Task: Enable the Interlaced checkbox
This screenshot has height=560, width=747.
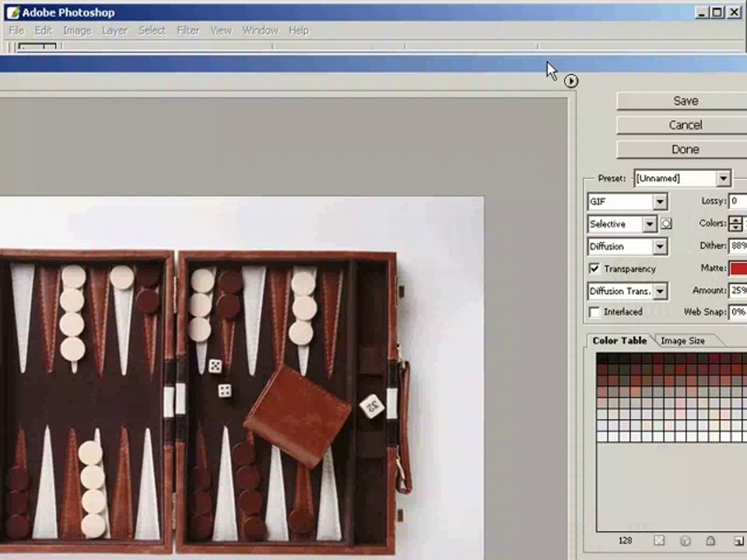Action: coord(594,312)
